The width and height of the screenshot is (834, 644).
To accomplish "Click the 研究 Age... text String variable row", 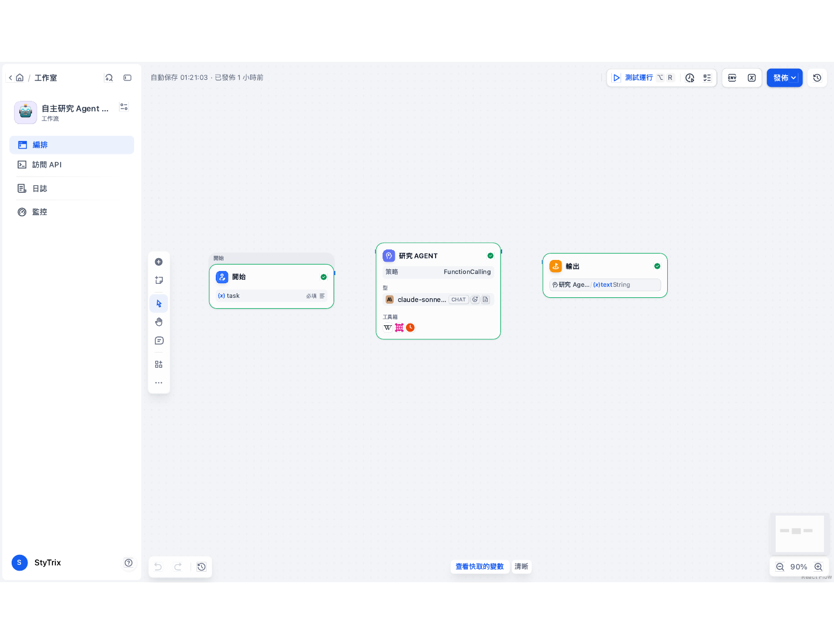I will click(x=605, y=285).
